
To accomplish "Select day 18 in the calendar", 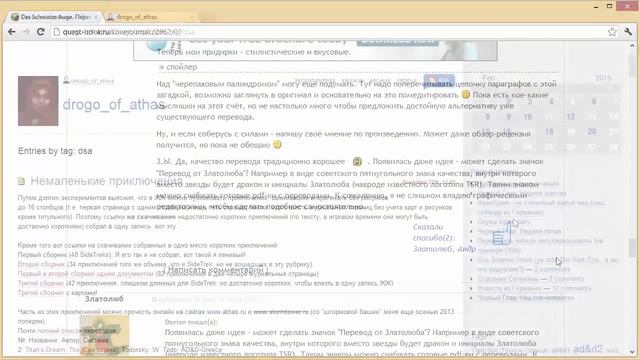I will pyautogui.click(x=549, y=131).
